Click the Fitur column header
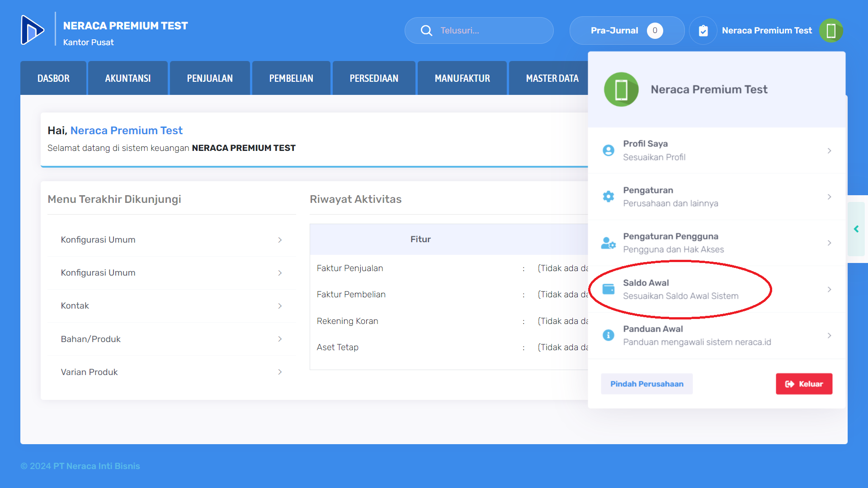The height and width of the screenshot is (488, 868). pos(420,239)
